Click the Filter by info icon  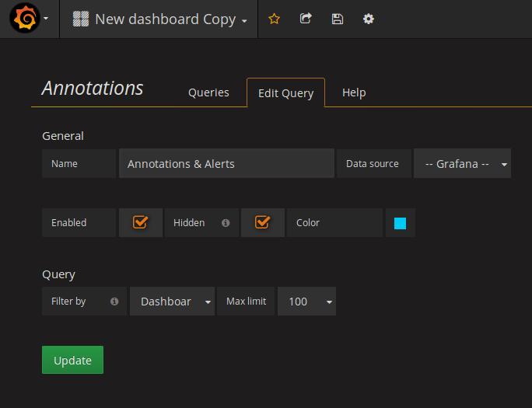pyautogui.click(x=114, y=302)
